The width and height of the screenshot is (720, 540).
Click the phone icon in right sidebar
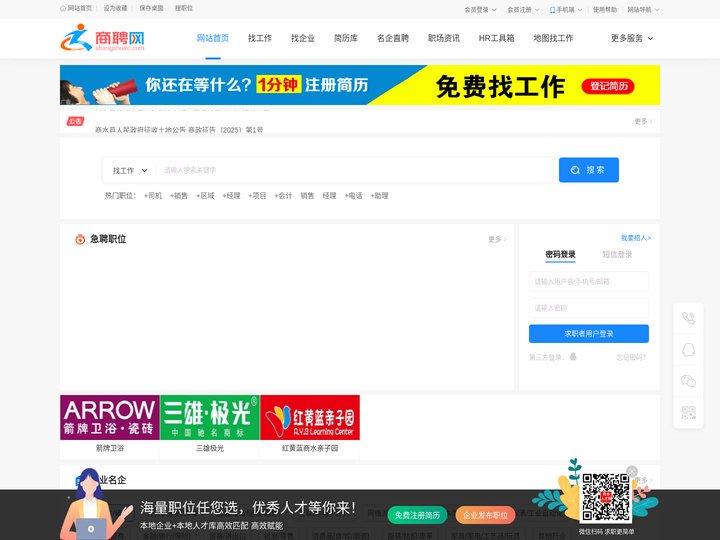click(x=688, y=318)
